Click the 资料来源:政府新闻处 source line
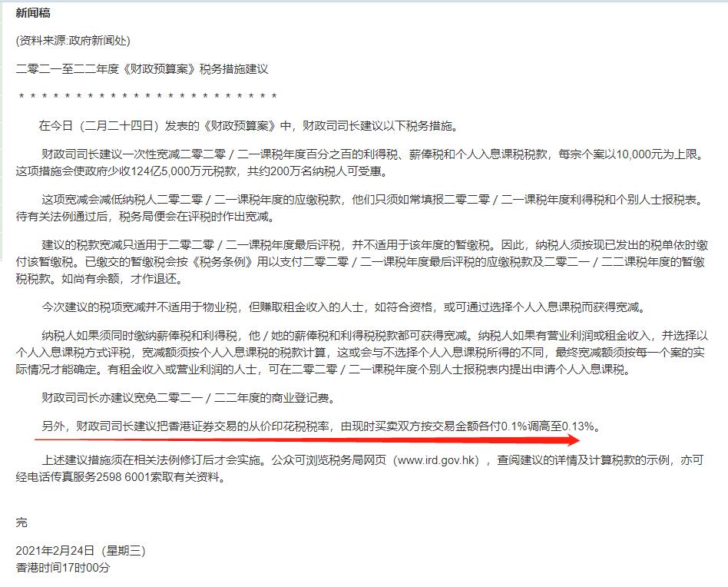Viewport: 728px width, 587px height. [73, 41]
